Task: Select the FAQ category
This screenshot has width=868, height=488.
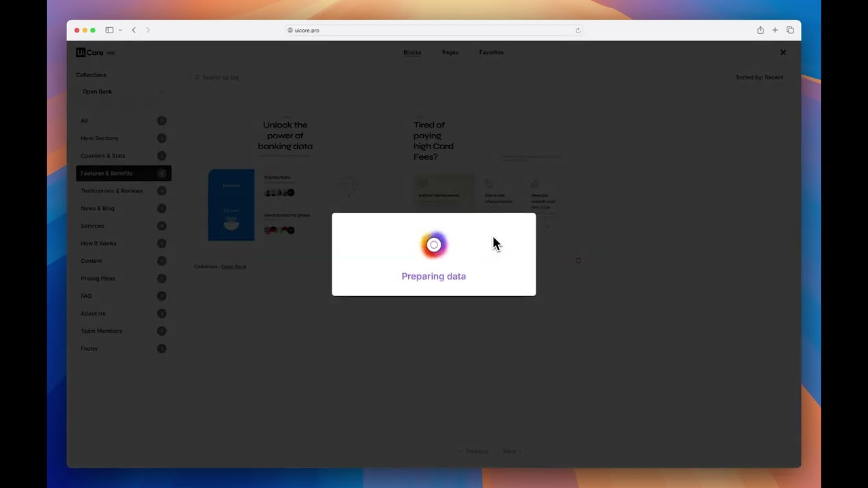Action: pyautogui.click(x=123, y=296)
